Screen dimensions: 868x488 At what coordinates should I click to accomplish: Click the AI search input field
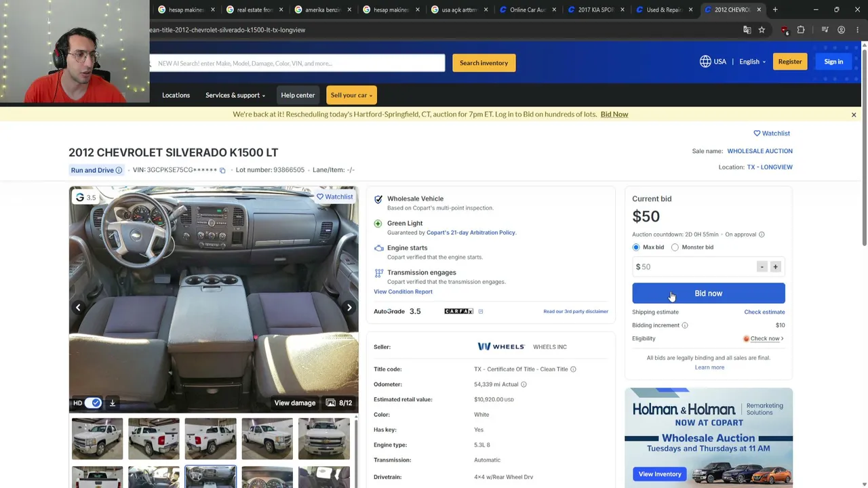[297, 63]
